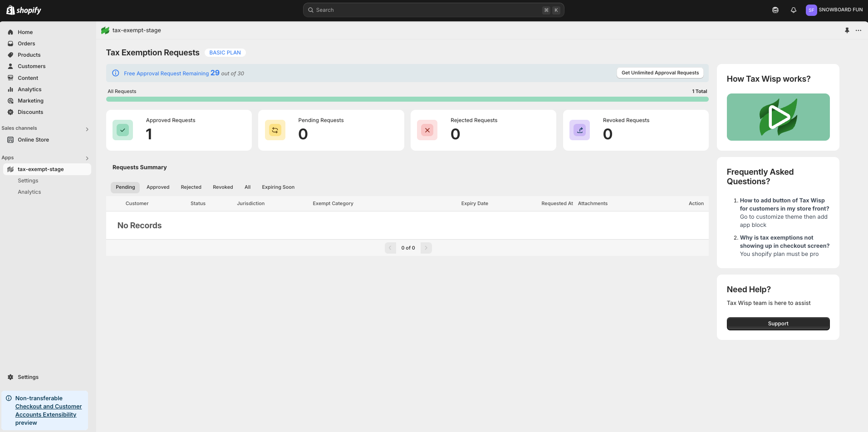
Task: Click the 'No Records' message
Action: [x=139, y=226]
